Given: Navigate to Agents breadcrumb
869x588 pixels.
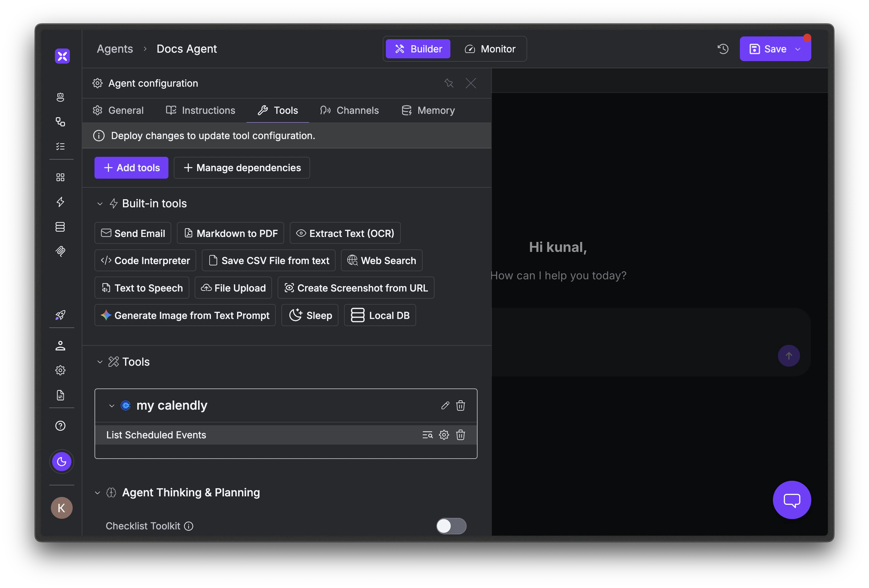Looking at the screenshot, I should coord(115,49).
